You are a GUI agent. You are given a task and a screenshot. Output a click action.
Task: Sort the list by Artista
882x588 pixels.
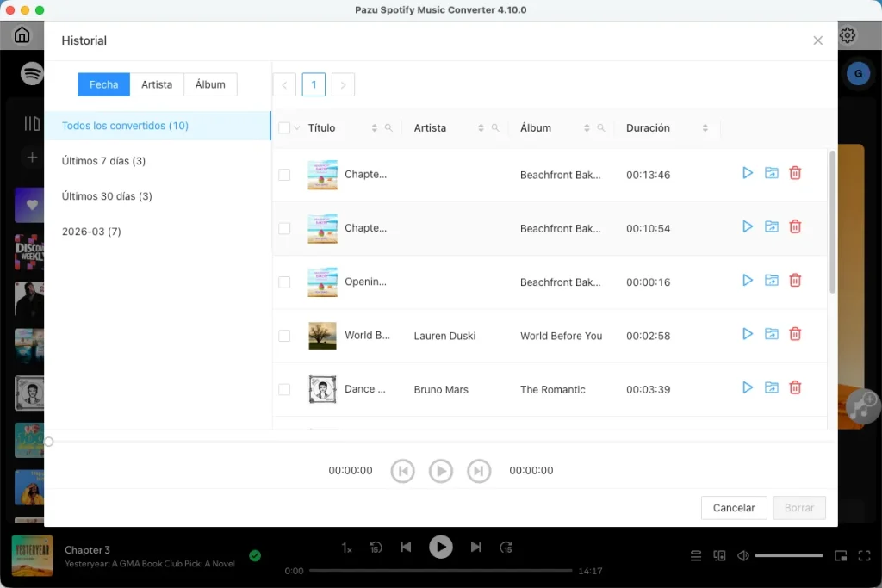(481, 128)
